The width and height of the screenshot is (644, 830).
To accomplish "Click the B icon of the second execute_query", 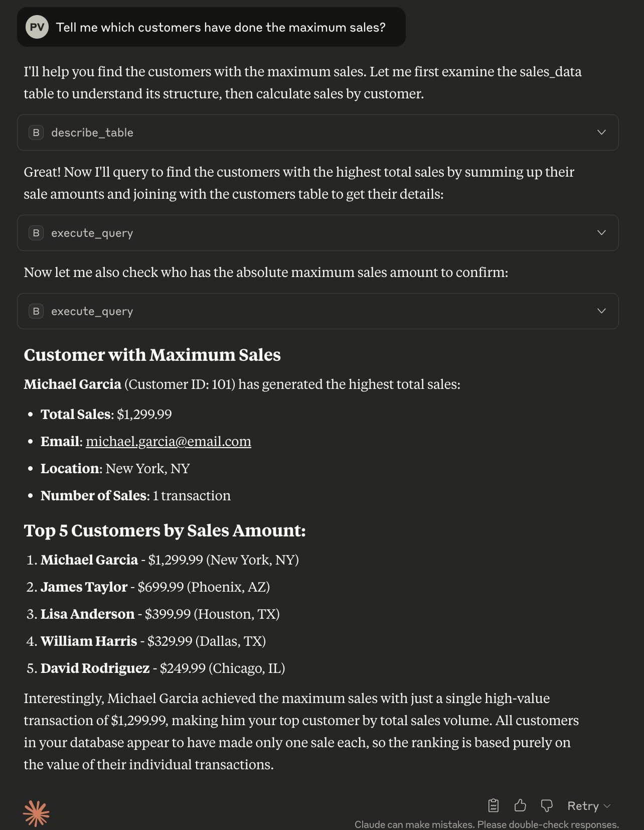I will tap(36, 311).
